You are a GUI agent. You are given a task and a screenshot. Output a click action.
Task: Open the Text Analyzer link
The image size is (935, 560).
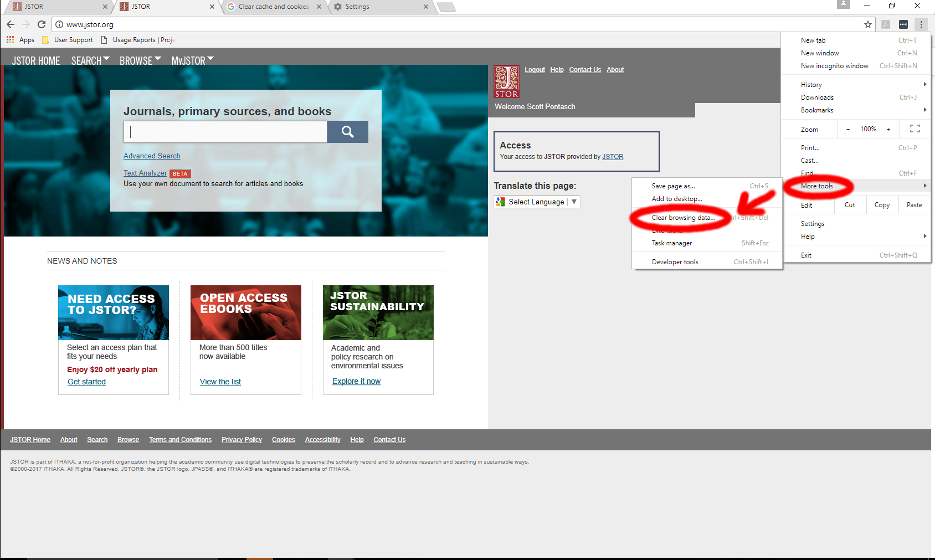[x=145, y=173]
